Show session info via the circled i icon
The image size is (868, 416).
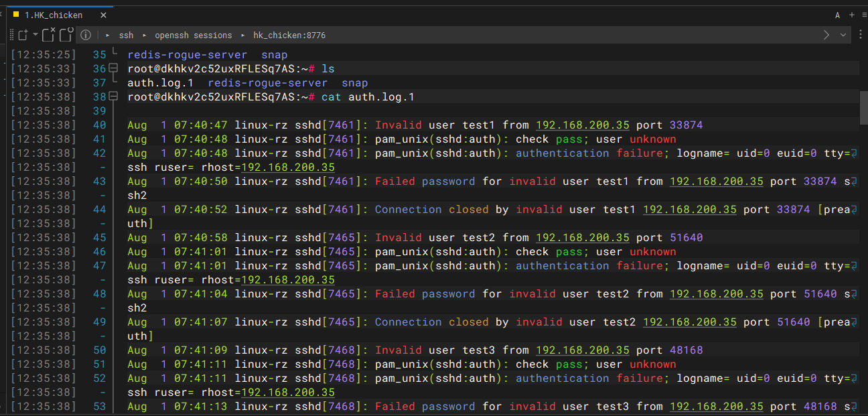pos(85,35)
